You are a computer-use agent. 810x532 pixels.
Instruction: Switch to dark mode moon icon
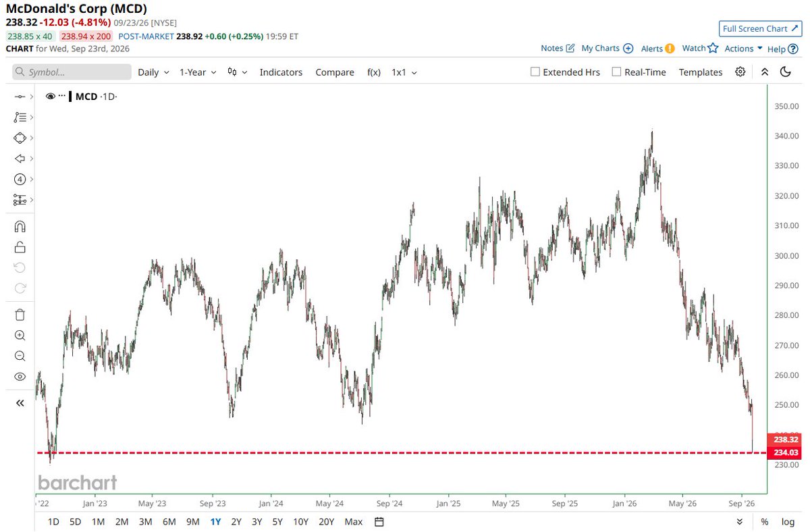pos(785,72)
